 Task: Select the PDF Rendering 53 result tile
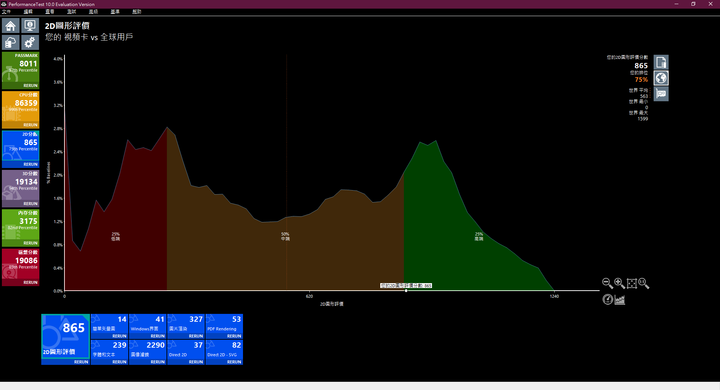[x=224, y=326]
